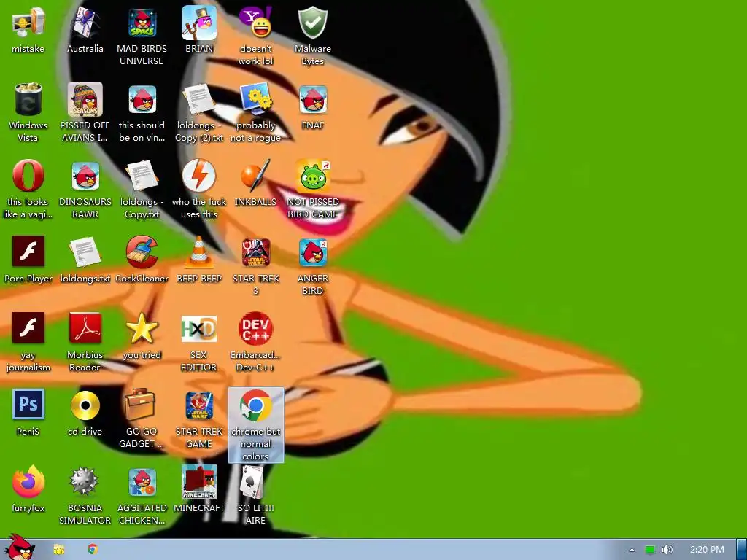This screenshot has height=560, width=747.
Task: Launch AGGITATED CHICKEN Rio icon
Action: pyautogui.click(x=142, y=482)
